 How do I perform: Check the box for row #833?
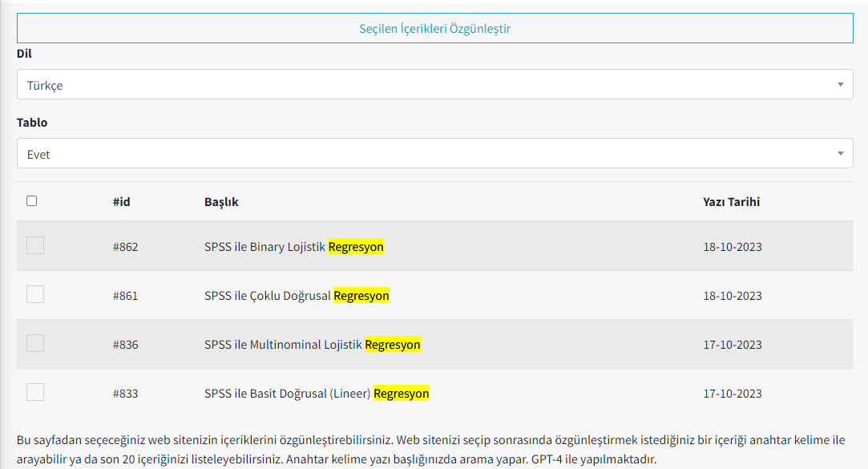[x=35, y=392]
